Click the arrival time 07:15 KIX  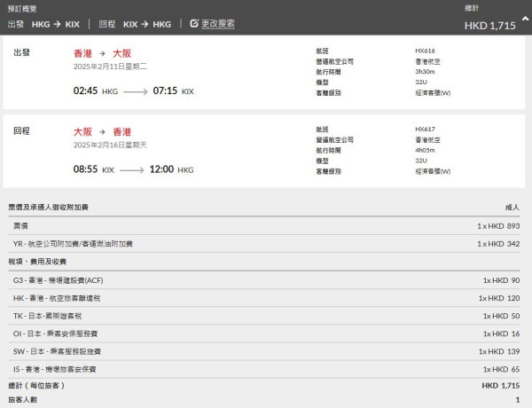173,91
